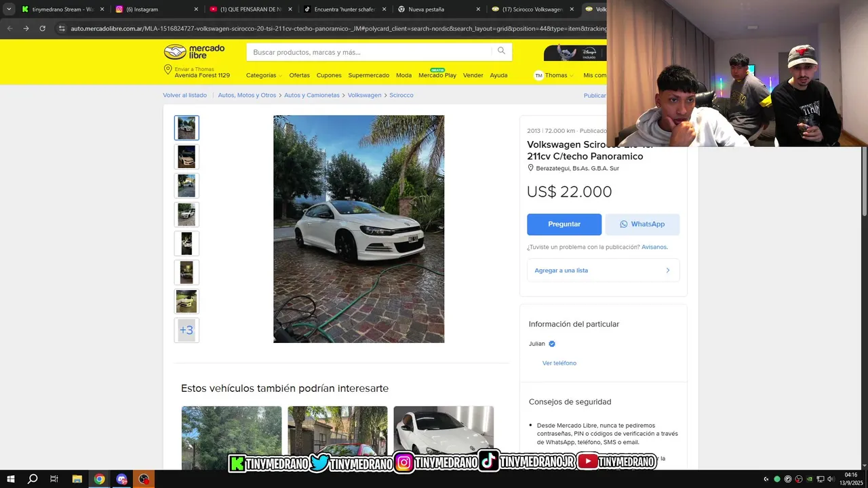Select the fifth car photo thumbnail
The image size is (868, 488).
point(186,243)
